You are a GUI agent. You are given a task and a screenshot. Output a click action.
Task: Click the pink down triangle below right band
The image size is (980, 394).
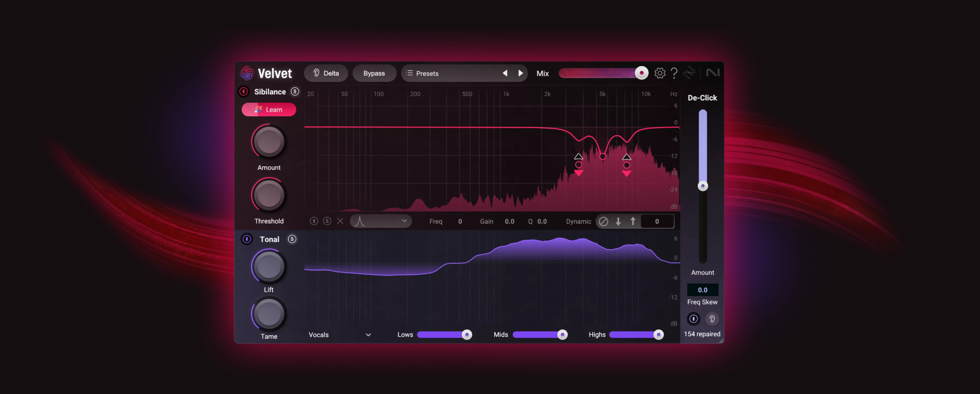coord(627,174)
